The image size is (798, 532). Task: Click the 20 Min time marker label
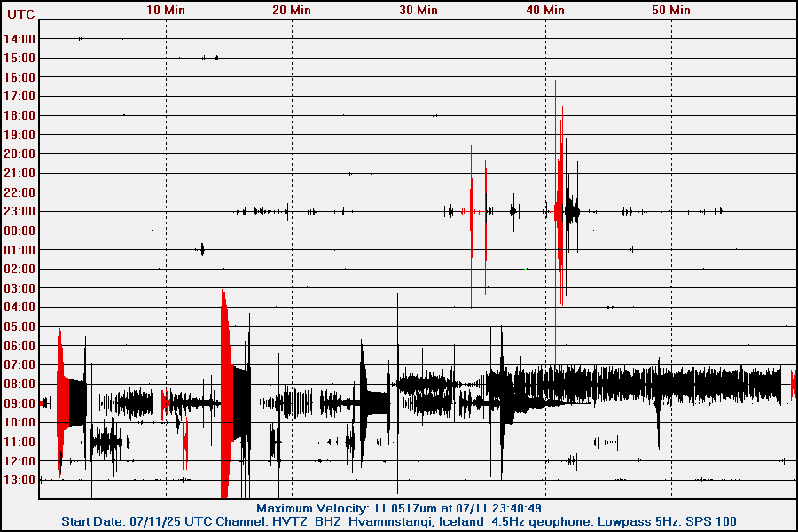(292, 10)
